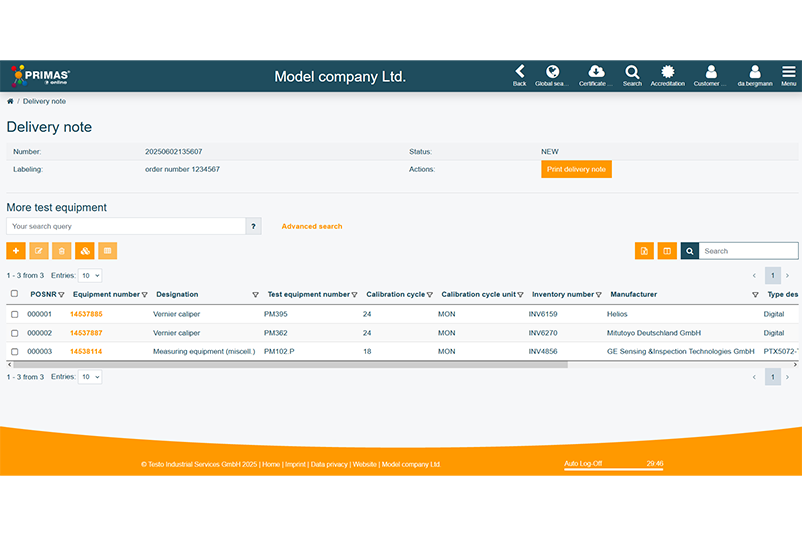
Task: Click the question mark help button
Action: (254, 226)
